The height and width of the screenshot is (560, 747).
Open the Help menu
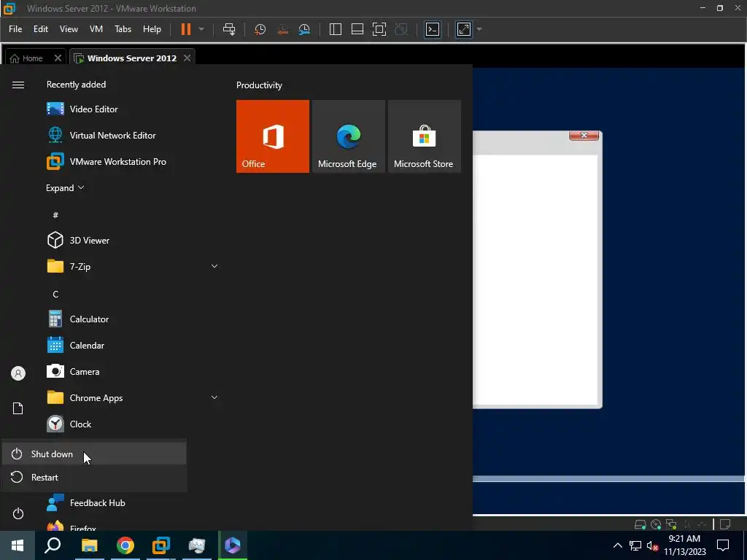click(x=152, y=29)
